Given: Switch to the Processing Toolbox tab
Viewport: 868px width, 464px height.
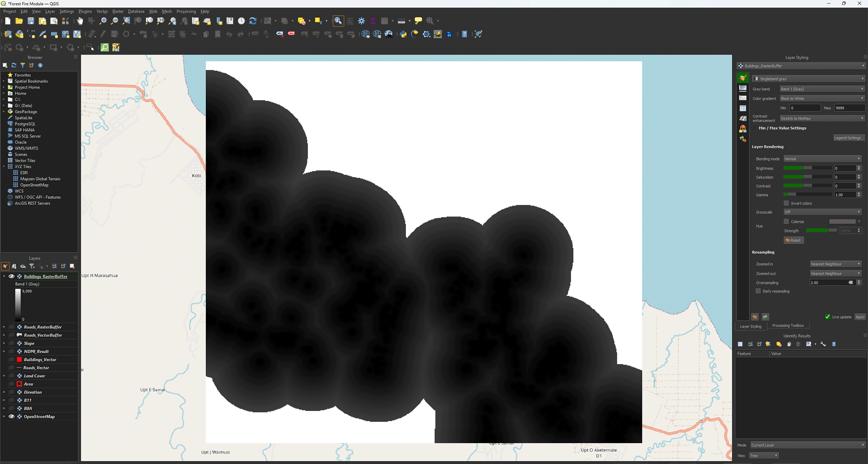Looking at the screenshot, I should [788, 326].
